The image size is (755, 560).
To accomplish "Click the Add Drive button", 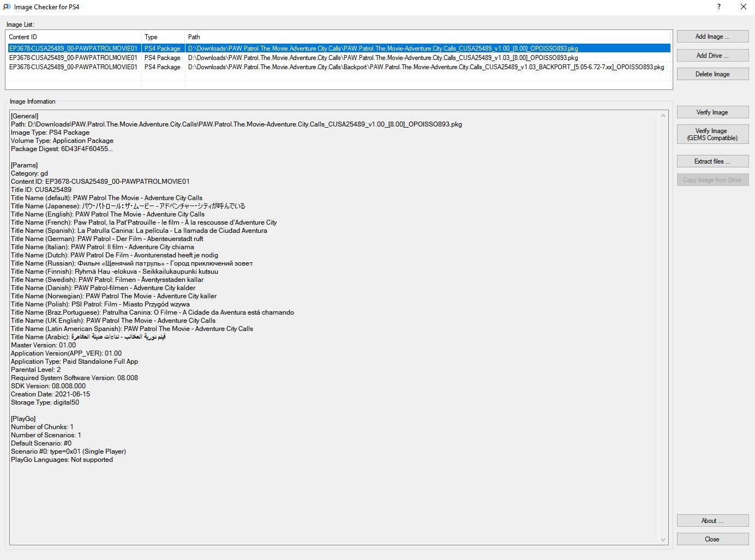I will (x=712, y=56).
